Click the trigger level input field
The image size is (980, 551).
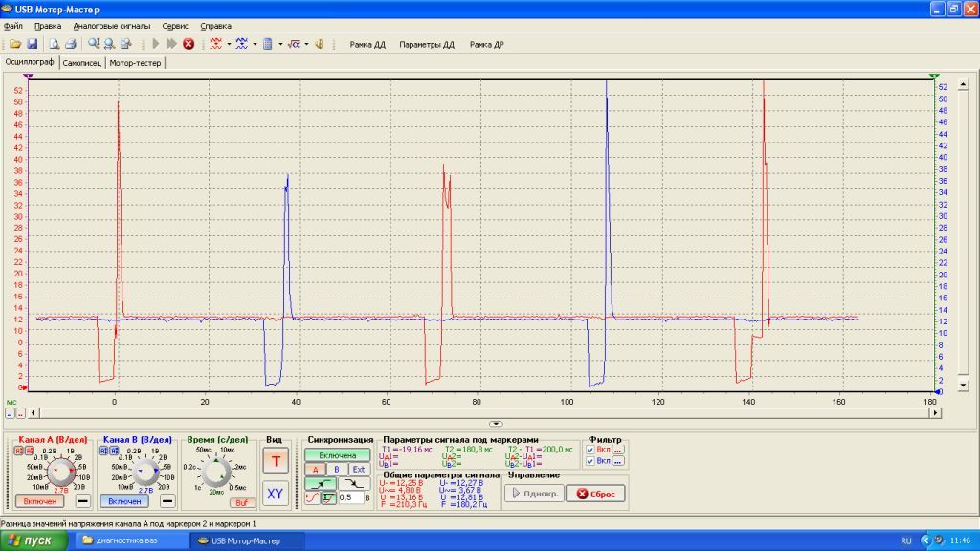350,497
